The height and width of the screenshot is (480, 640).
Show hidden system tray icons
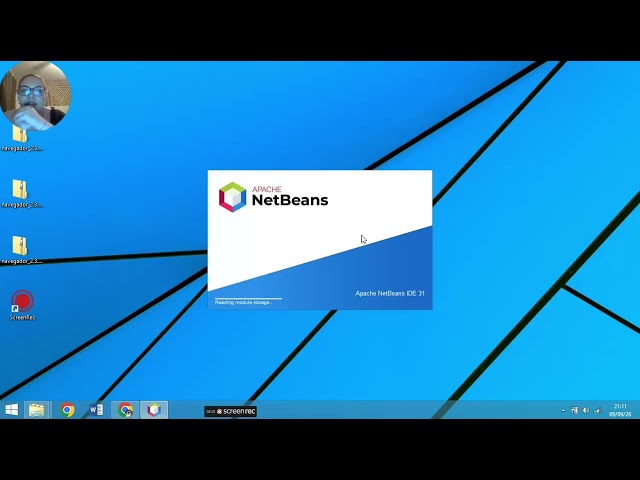tap(563, 411)
